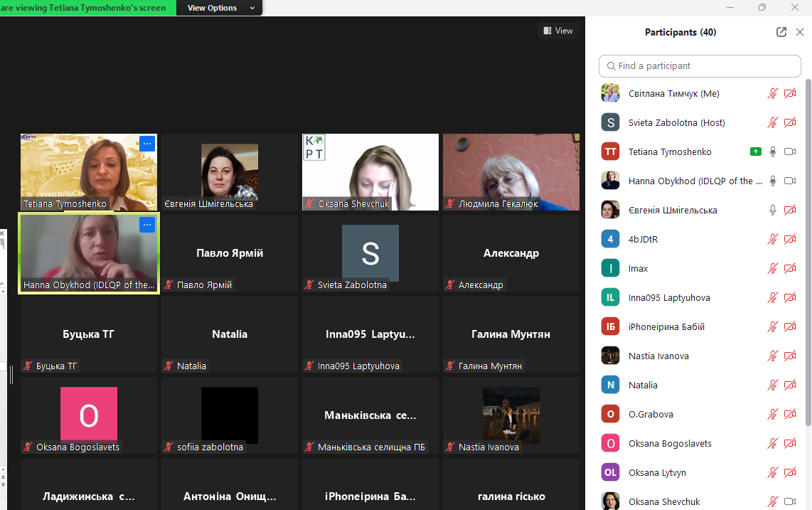Open more options on Hanna Obykhod's video
Screen dimensions: 812x510
(x=147, y=225)
